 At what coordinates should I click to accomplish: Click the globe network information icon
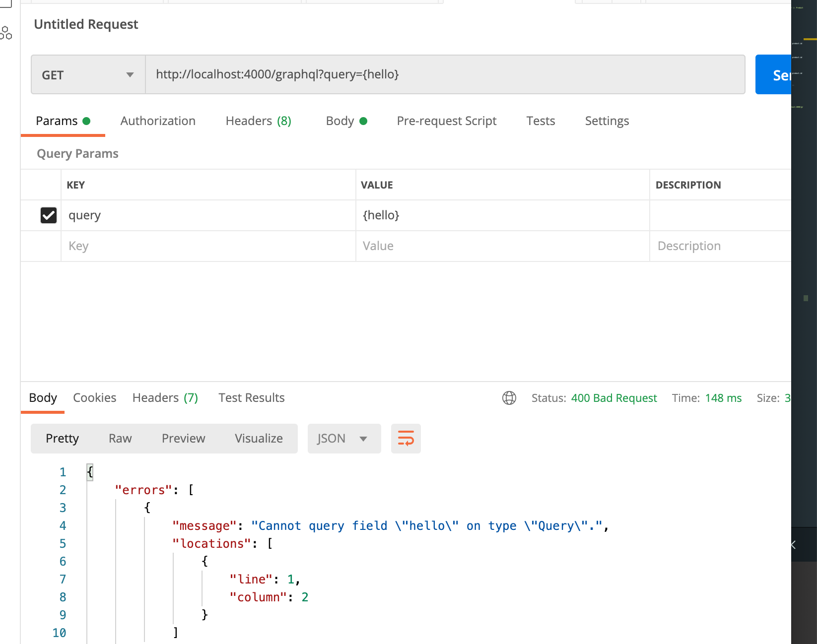tap(509, 398)
